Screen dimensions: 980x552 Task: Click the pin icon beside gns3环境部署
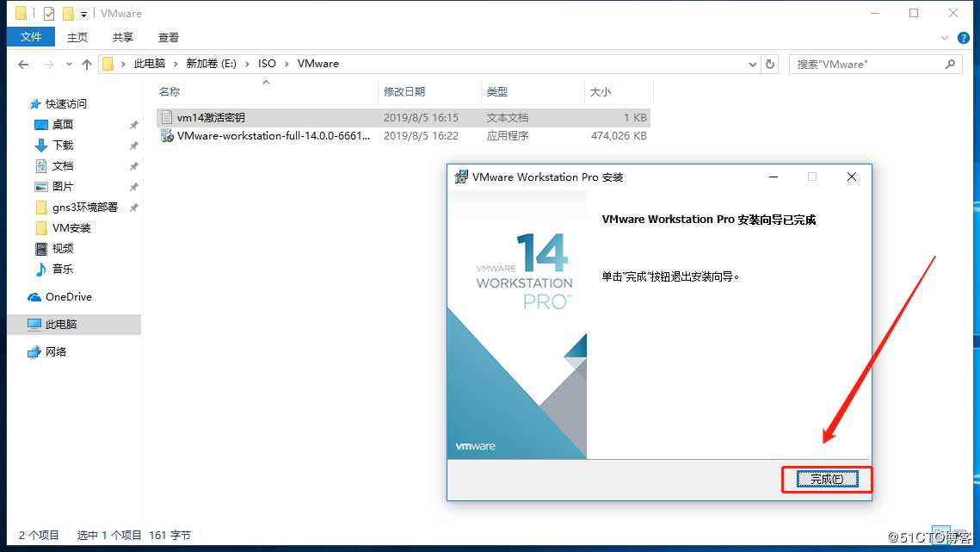click(133, 208)
